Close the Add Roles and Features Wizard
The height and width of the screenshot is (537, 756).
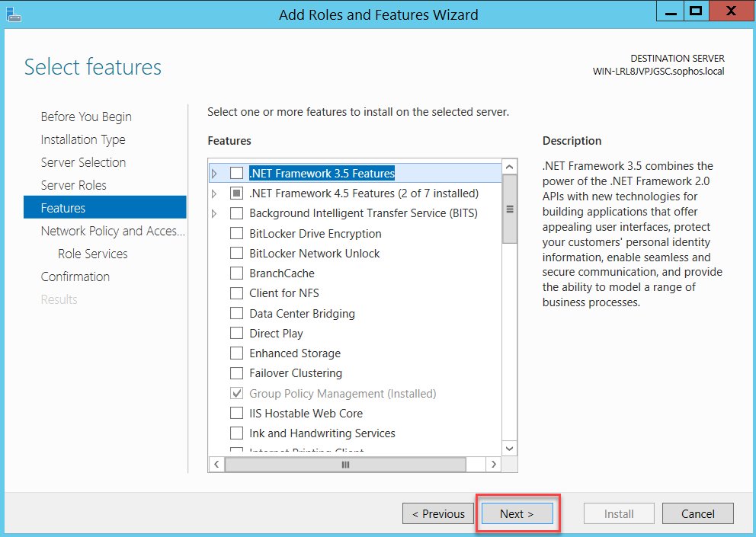[x=731, y=11]
